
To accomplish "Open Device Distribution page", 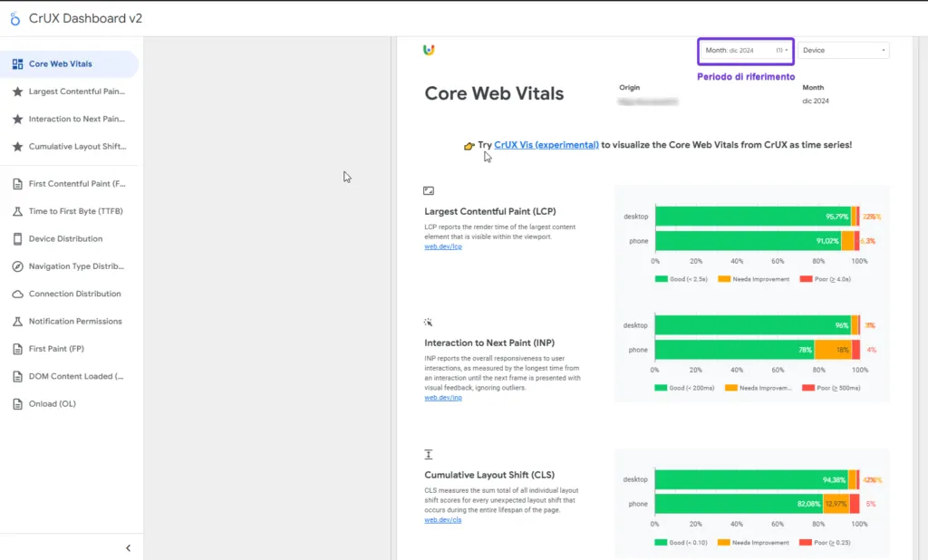I will pyautogui.click(x=69, y=238).
